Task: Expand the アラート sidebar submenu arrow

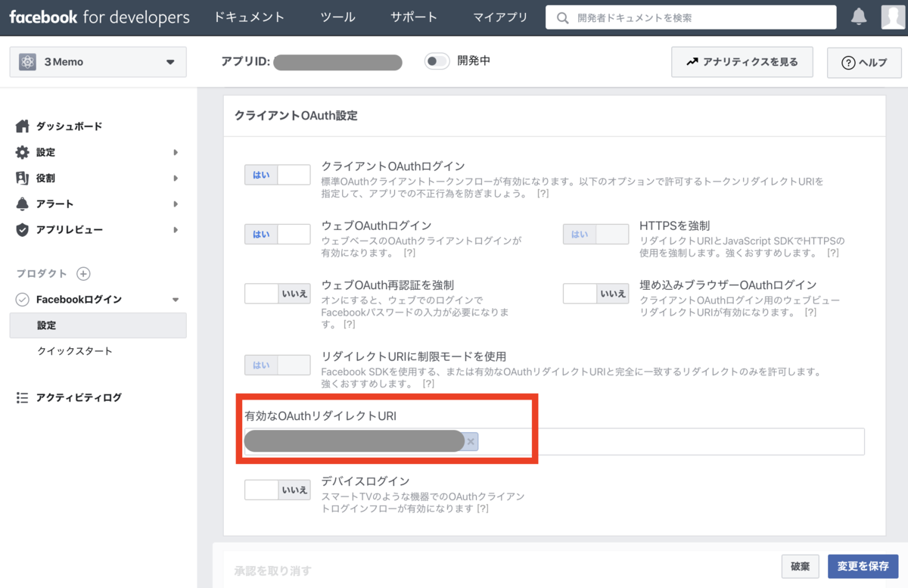Action: coord(176,204)
